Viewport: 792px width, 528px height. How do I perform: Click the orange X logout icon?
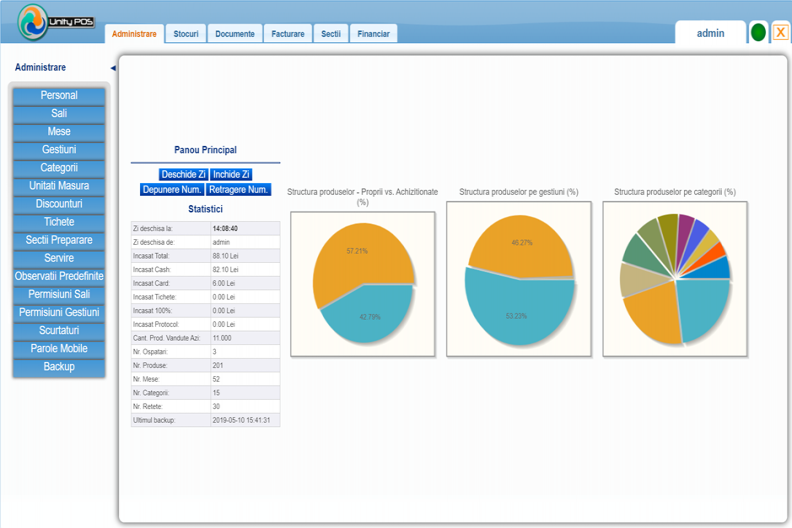point(780,33)
